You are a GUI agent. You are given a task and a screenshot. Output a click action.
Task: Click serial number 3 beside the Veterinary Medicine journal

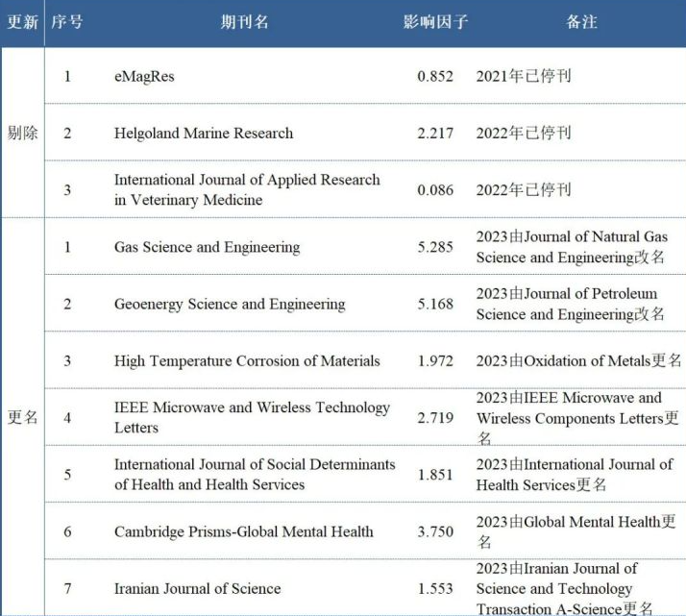click(x=67, y=190)
